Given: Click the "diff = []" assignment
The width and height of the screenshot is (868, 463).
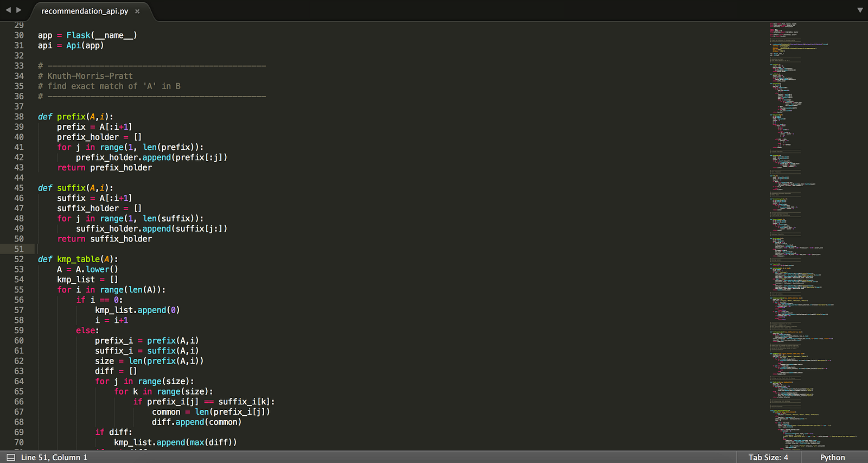Looking at the screenshot, I should [116, 371].
